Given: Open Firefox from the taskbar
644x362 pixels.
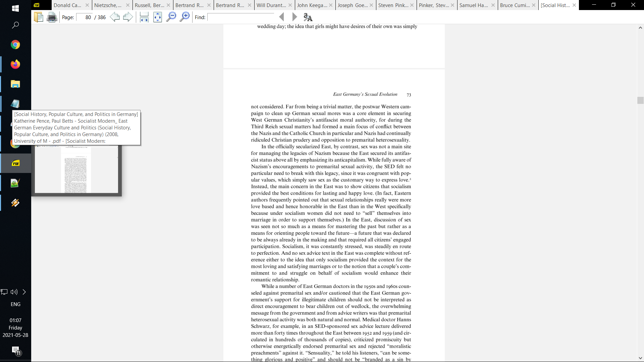Looking at the screenshot, I should 15,64.
